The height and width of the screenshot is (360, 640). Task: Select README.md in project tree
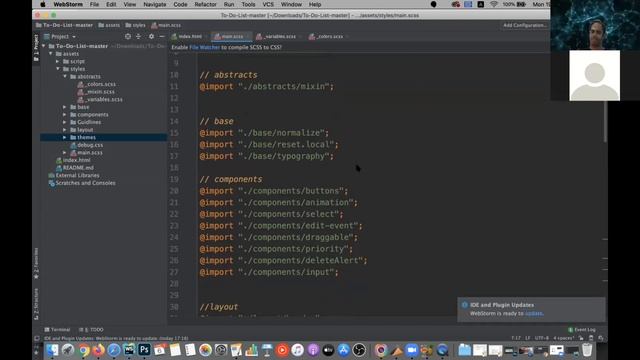[75, 168]
